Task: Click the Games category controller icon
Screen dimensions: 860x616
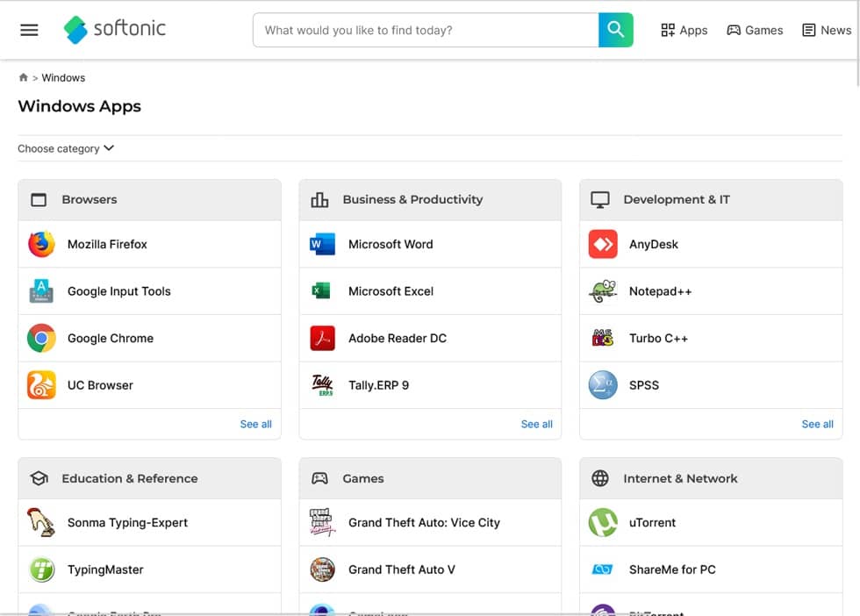Action: pos(319,478)
